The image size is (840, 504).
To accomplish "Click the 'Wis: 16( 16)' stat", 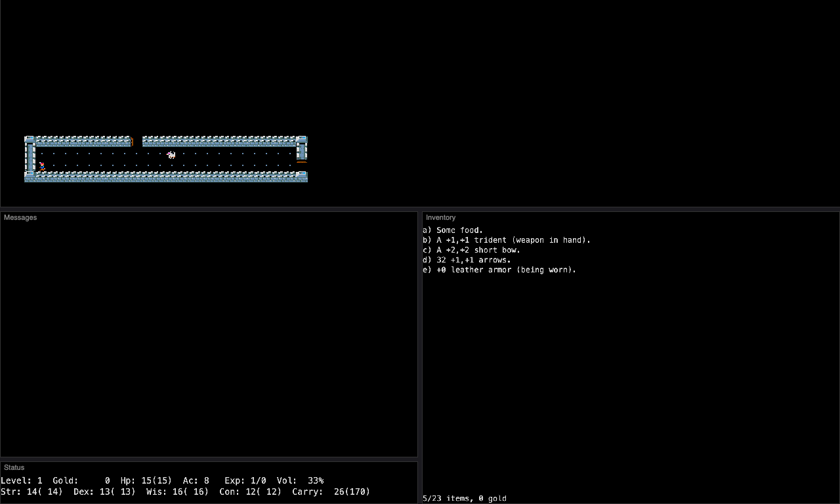I will (x=177, y=492).
